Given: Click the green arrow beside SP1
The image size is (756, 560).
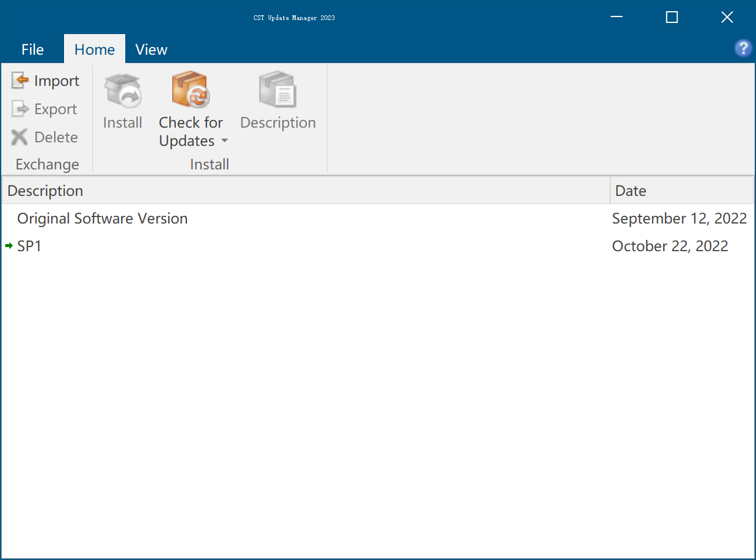Looking at the screenshot, I should pyautogui.click(x=9, y=246).
